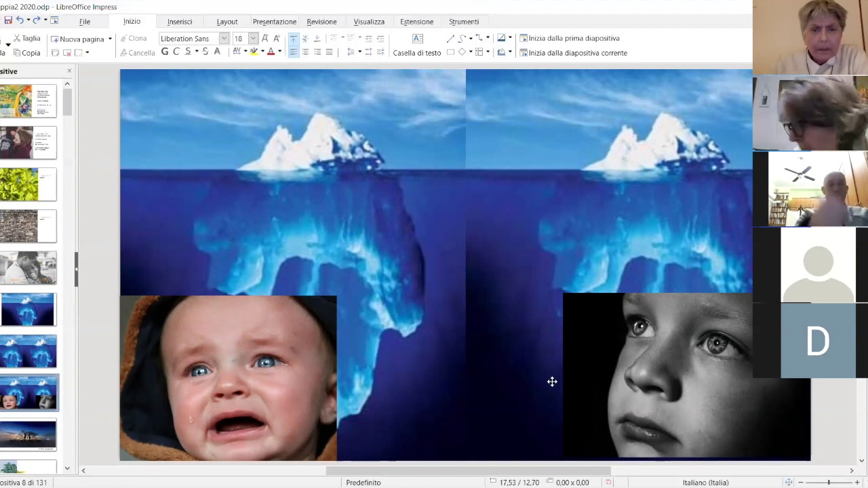
Task: Center text horizontally
Action: (305, 52)
